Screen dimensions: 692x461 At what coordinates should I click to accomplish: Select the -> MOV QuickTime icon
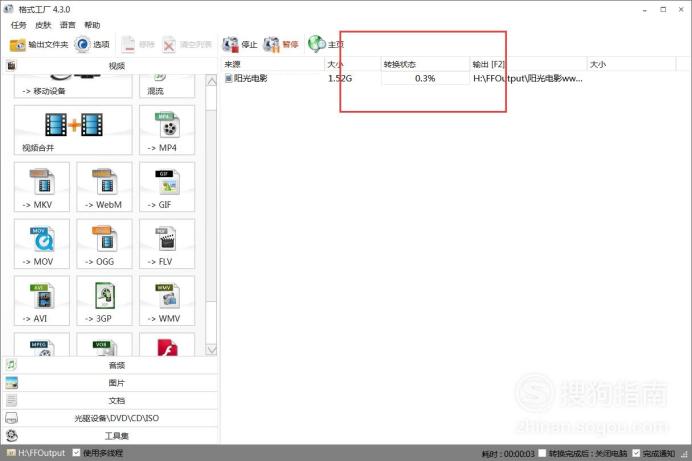[x=41, y=244]
